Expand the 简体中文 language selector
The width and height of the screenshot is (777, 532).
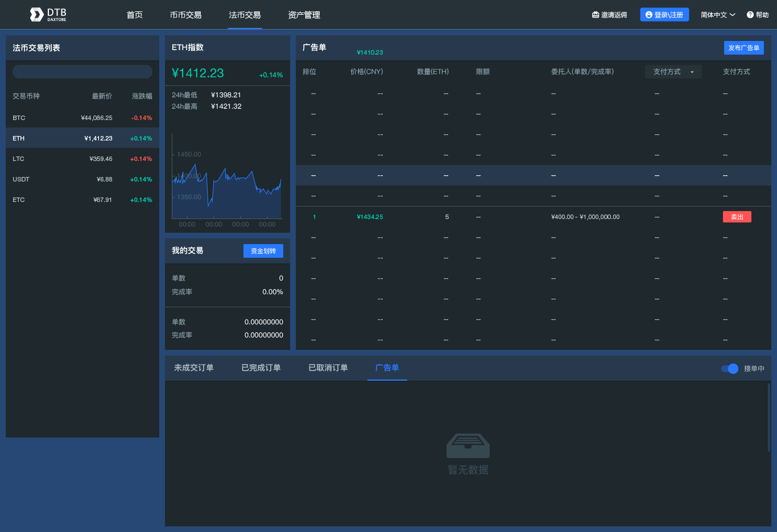(x=718, y=15)
